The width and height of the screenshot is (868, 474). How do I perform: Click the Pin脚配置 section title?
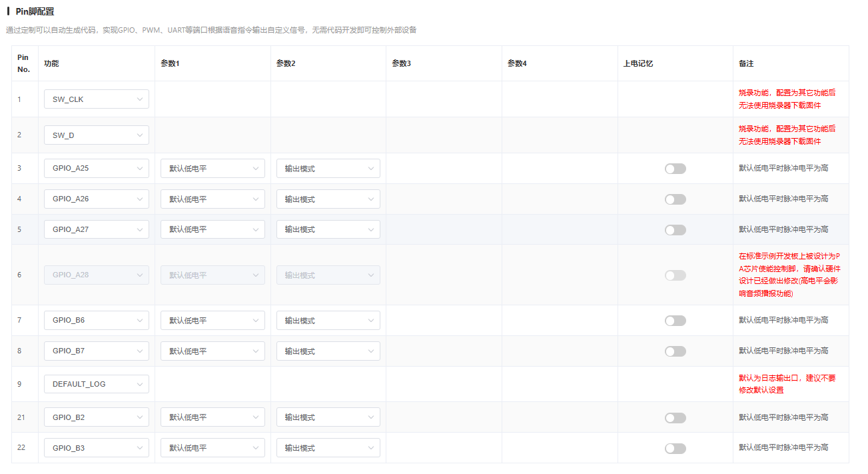pyautogui.click(x=35, y=11)
